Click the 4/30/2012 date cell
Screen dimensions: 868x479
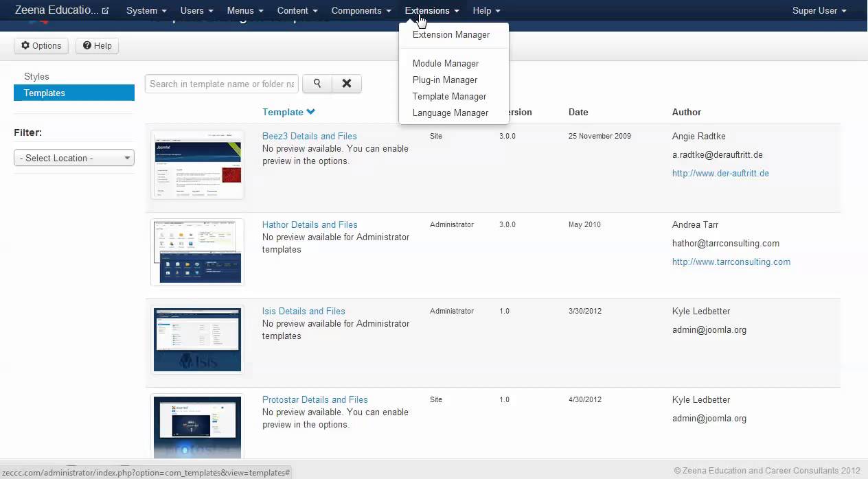pos(585,399)
